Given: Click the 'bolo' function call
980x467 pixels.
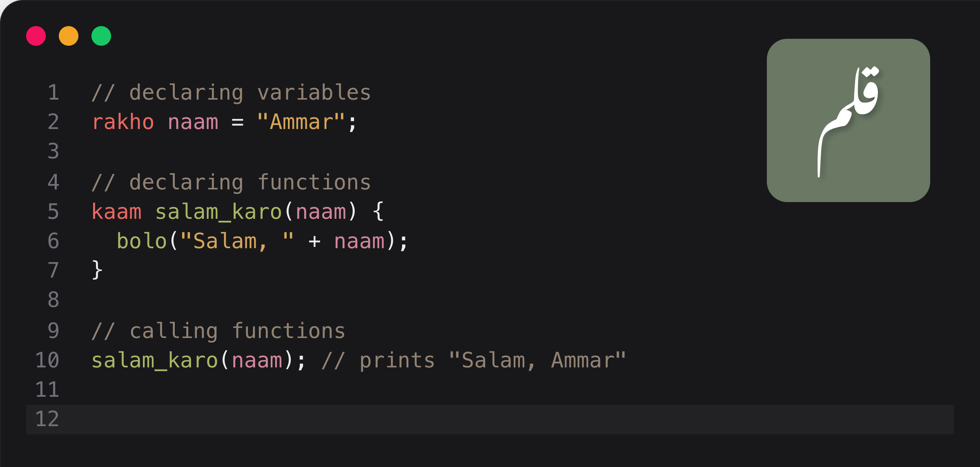Looking at the screenshot, I should coord(142,241).
